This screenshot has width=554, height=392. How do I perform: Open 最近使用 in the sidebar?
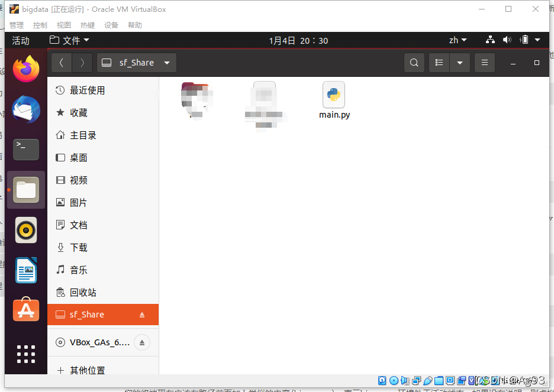[103, 90]
